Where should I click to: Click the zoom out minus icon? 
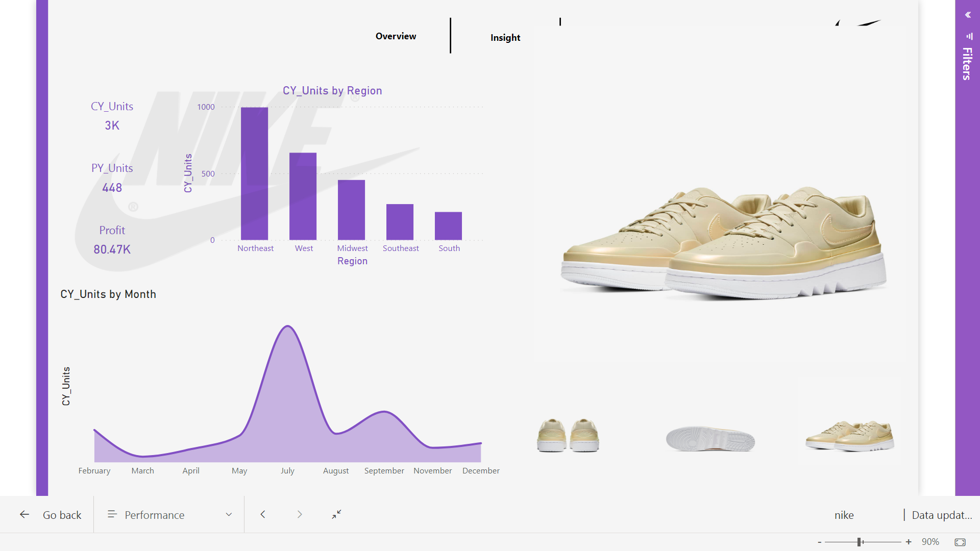click(820, 542)
